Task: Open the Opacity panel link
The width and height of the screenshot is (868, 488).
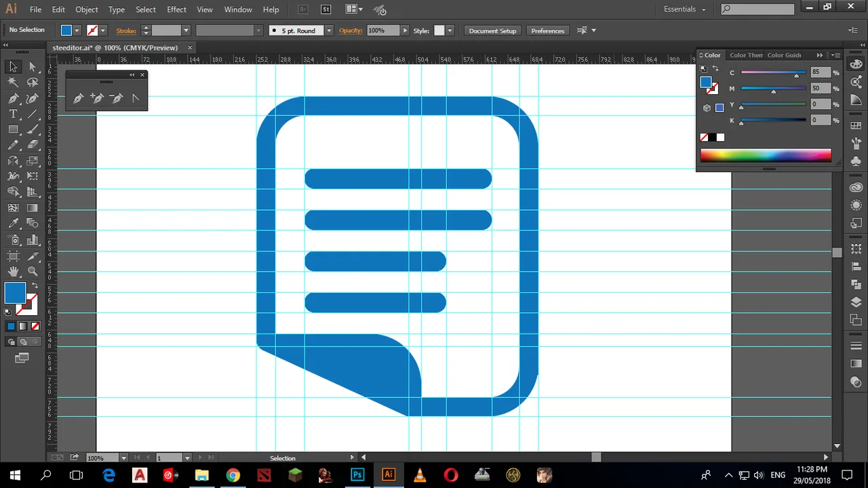Action: [x=351, y=30]
